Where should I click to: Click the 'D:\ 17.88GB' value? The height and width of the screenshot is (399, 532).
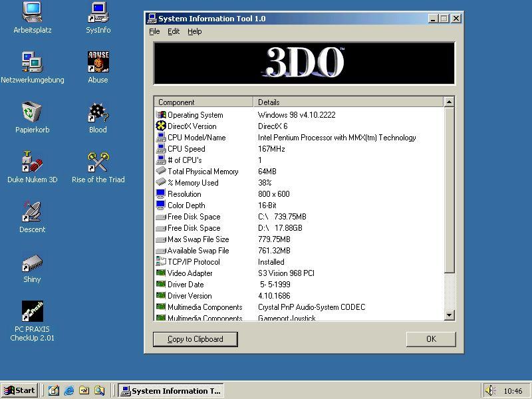click(x=280, y=228)
